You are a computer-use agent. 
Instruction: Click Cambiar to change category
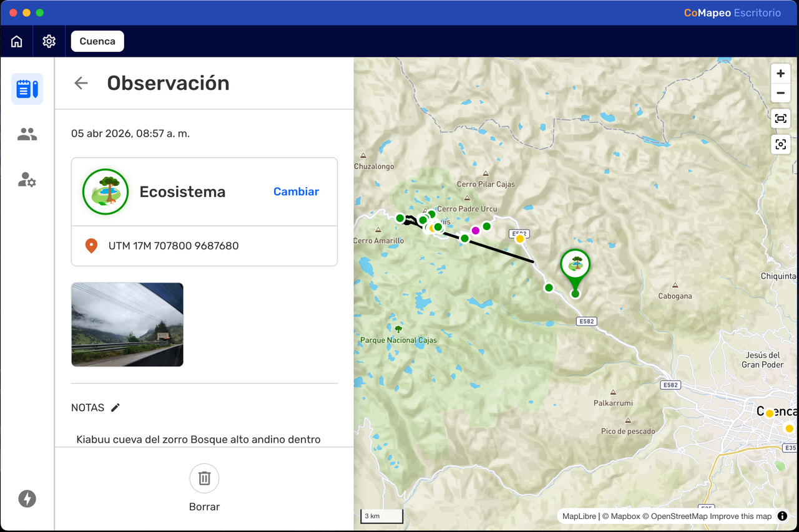tap(296, 191)
